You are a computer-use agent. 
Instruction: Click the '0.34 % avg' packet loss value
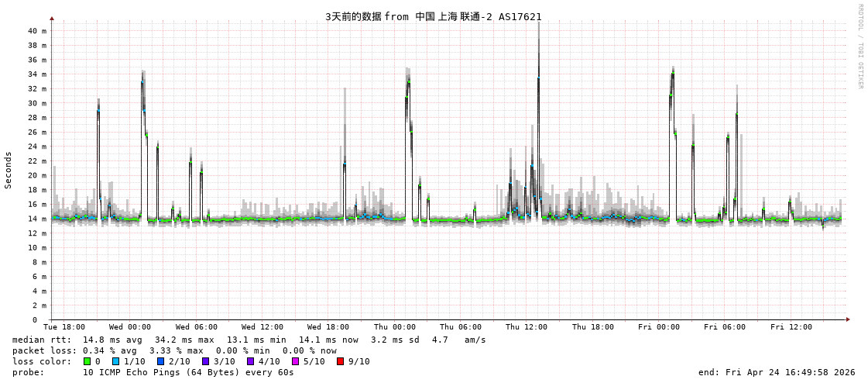click(110, 351)
